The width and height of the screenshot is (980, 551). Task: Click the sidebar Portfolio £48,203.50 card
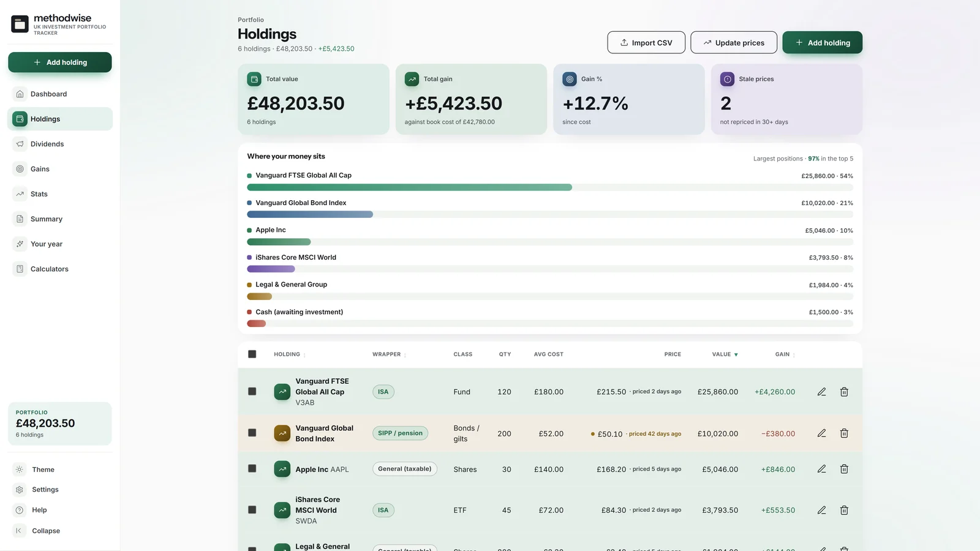pyautogui.click(x=60, y=424)
